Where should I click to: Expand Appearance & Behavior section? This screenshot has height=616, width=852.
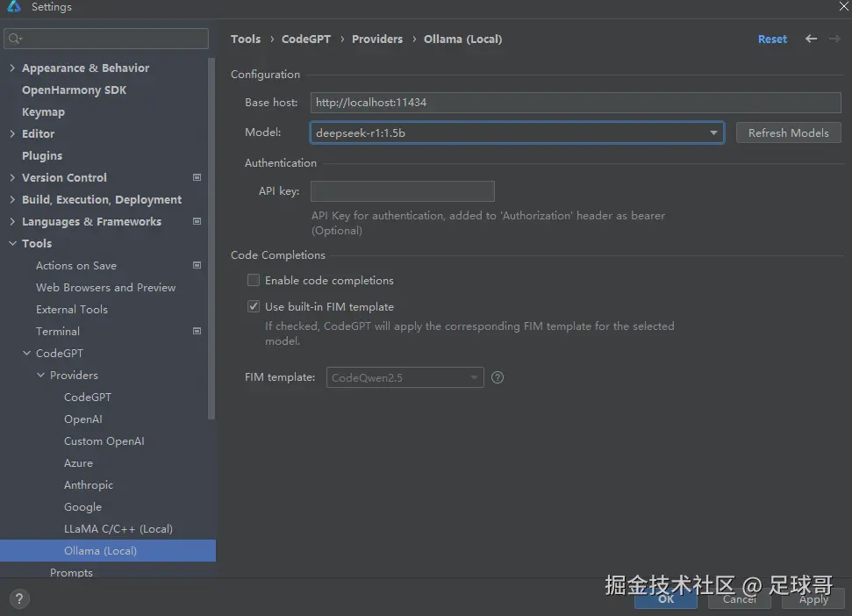coord(12,68)
